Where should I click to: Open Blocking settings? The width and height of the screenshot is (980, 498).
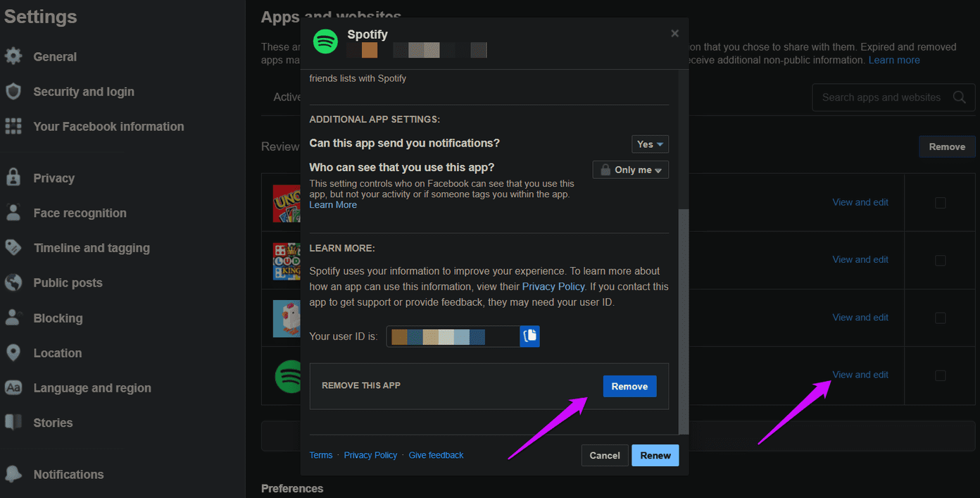pyautogui.click(x=58, y=318)
